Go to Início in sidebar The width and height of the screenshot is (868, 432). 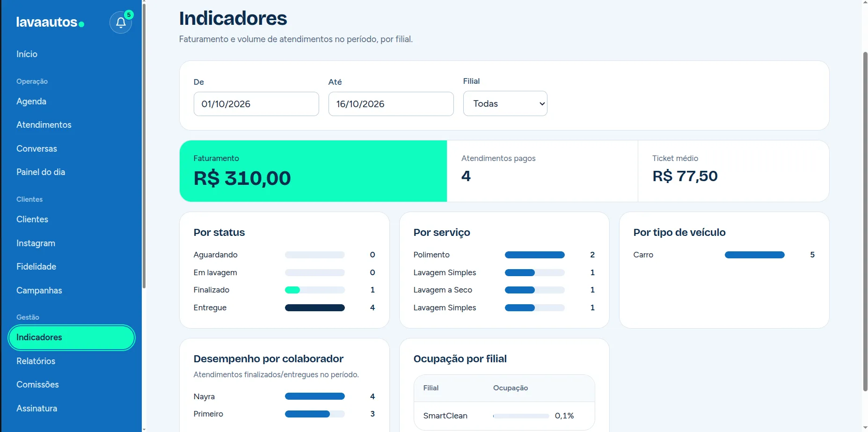pyautogui.click(x=27, y=54)
